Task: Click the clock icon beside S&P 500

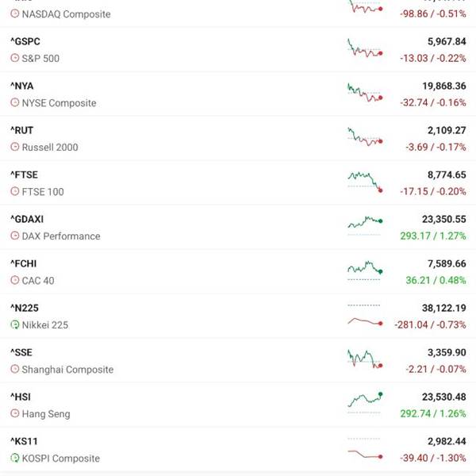Action: 14,58
